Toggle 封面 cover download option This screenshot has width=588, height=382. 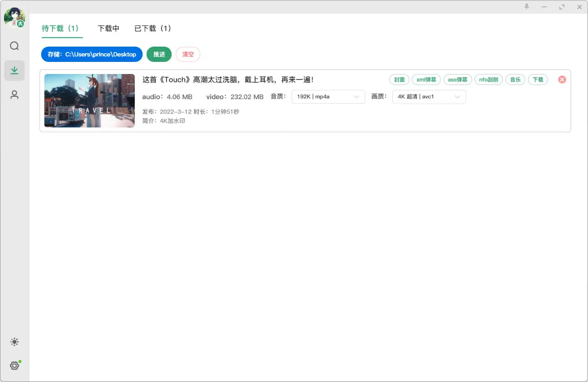click(399, 80)
